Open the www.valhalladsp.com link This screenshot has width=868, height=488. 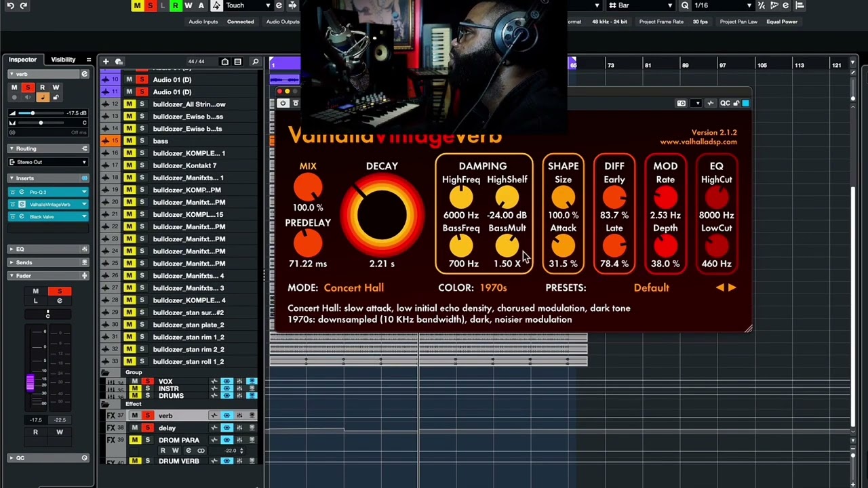point(698,142)
